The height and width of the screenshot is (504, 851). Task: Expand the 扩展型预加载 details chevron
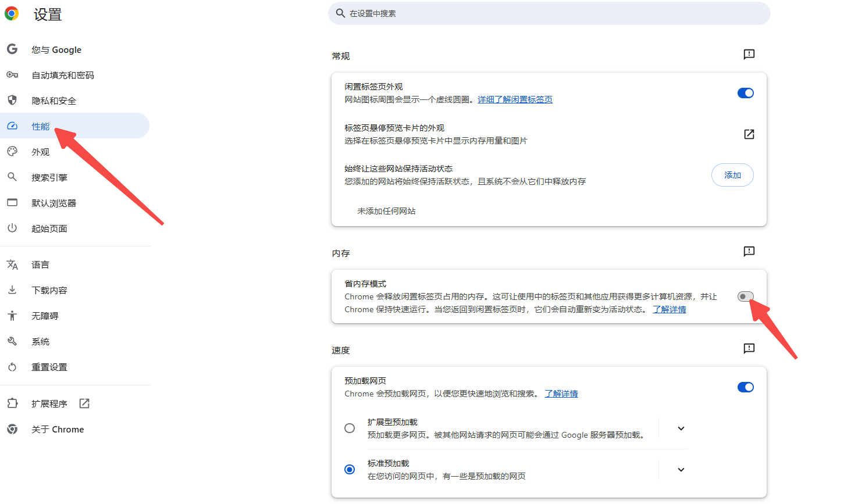coord(681,428)
